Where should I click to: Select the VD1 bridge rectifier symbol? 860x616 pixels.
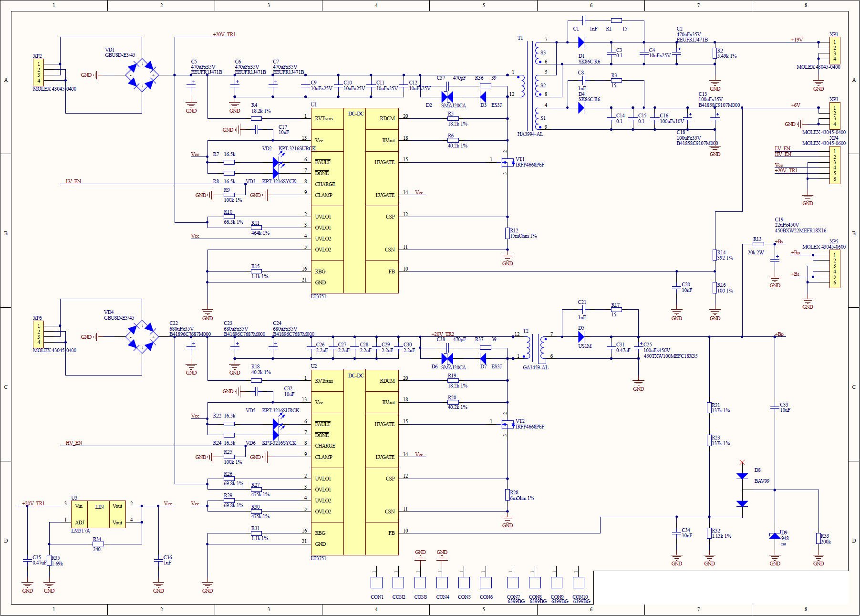point(142,75)
